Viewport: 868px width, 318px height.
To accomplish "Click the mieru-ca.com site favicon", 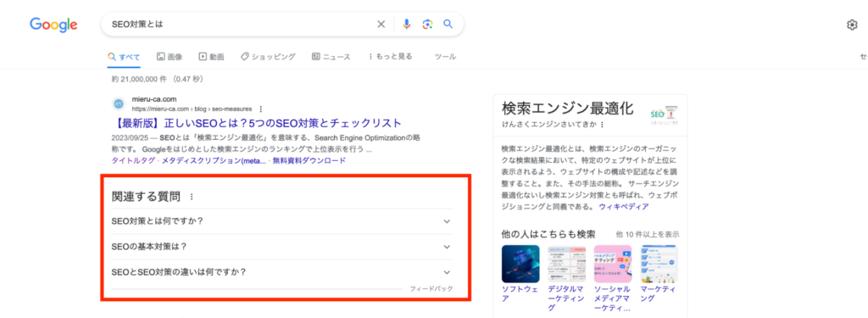I will click(x=119, y=103).
